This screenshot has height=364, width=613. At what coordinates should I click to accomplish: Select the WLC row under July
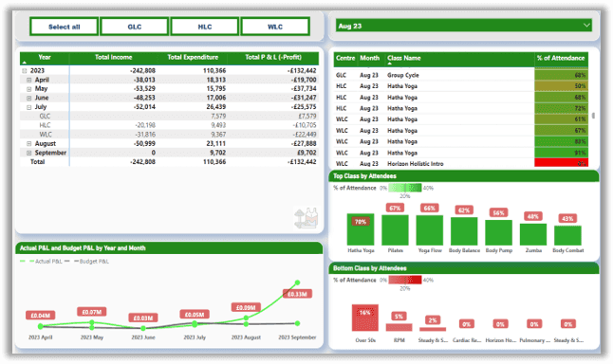(x=169, y=135)
